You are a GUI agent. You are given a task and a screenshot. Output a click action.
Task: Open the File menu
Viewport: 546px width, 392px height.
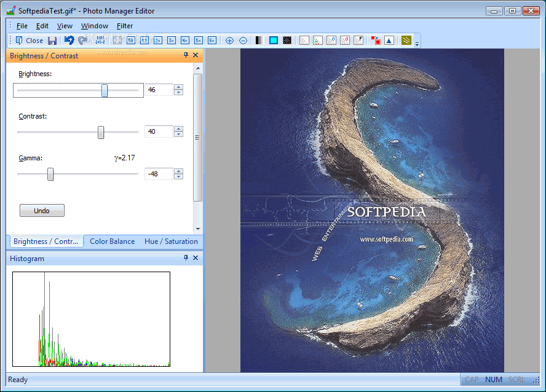(x=22, y=26)
